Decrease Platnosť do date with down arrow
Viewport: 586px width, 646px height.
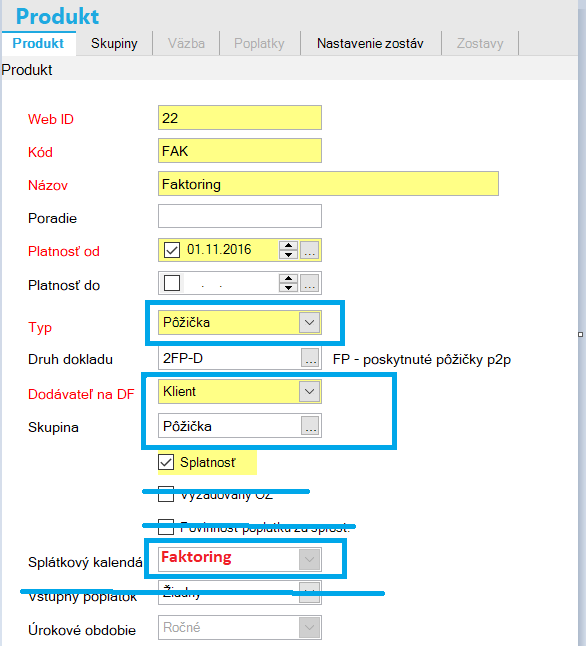click(288, 288)
